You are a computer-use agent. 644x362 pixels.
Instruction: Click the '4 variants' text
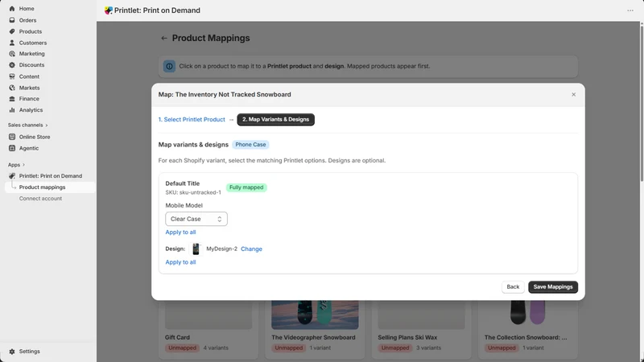216,348
